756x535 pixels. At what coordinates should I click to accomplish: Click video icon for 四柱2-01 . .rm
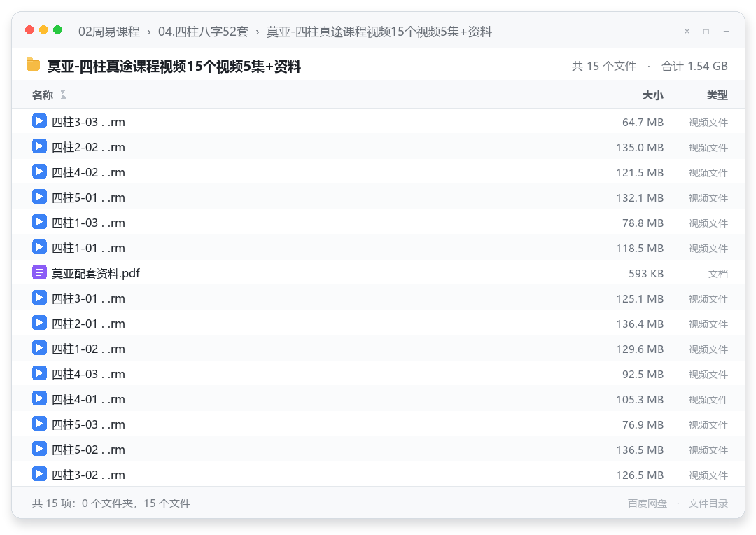click(x=39, y=323)
